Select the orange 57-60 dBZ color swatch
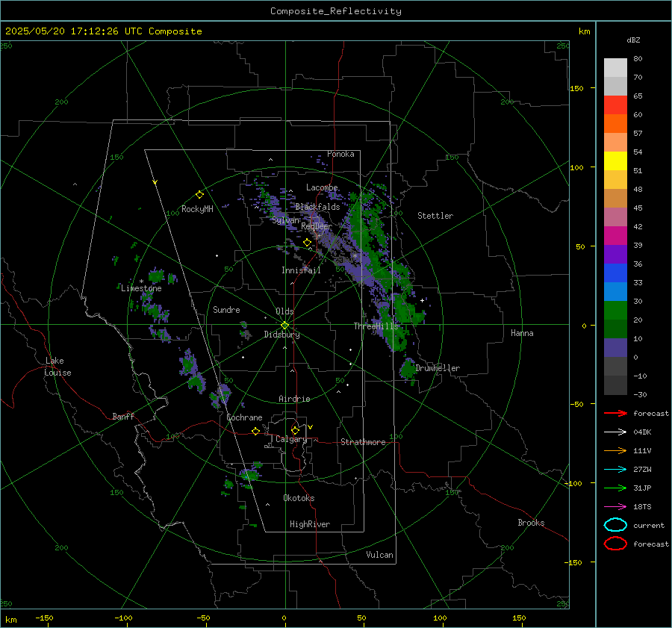672x628 pixels. (x=615, y=124)
